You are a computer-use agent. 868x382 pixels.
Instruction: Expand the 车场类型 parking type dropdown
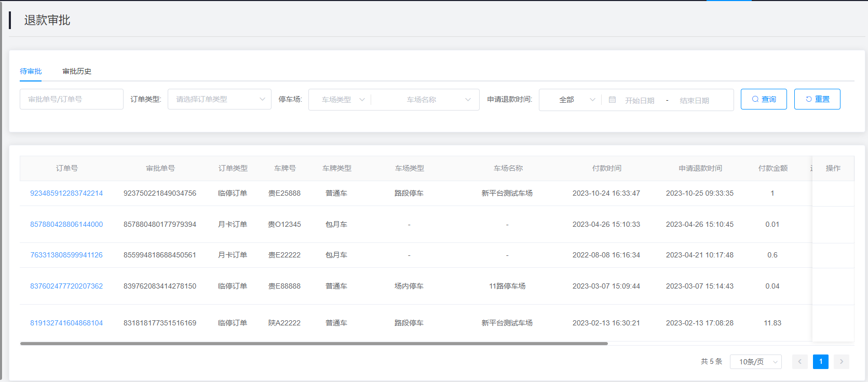pyautogui.click(x=340, y=100)
